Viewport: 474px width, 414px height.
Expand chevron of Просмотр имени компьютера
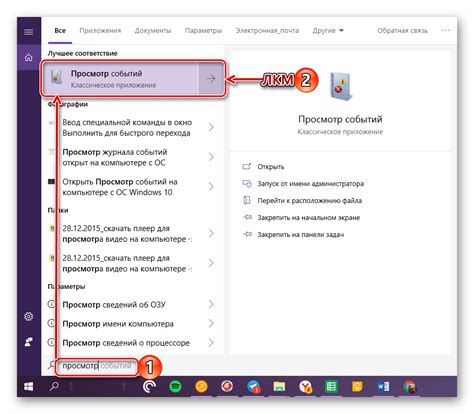(x=211, y=323)
